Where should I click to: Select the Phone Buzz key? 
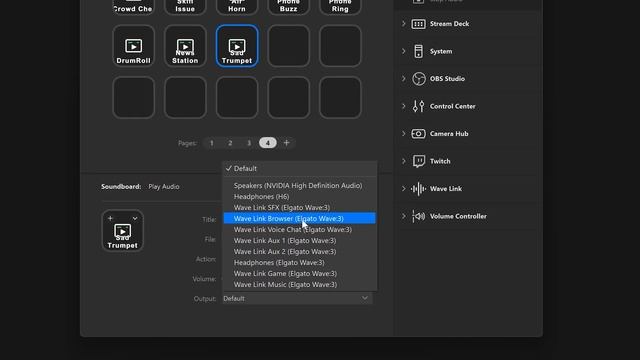click(289, 7)
